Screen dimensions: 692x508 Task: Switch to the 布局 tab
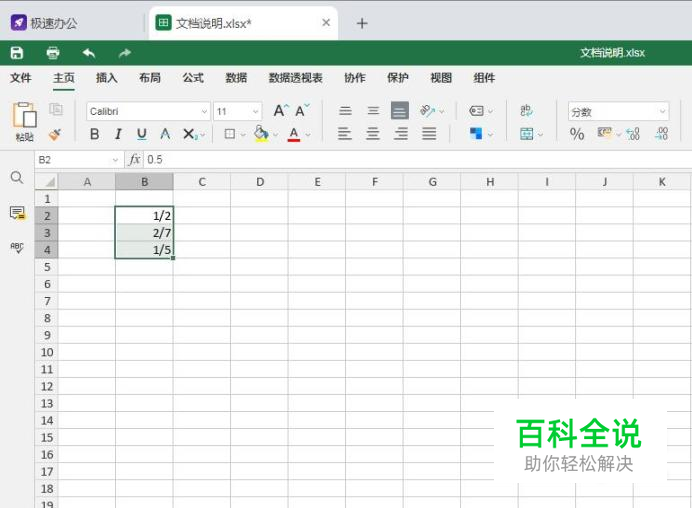[150, 78]
